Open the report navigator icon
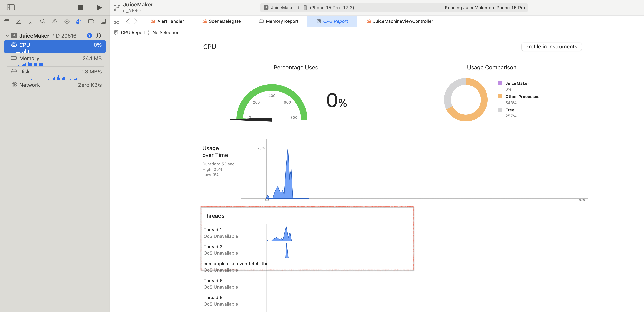This screenshot has width=644, height=312. click(103, 21)
